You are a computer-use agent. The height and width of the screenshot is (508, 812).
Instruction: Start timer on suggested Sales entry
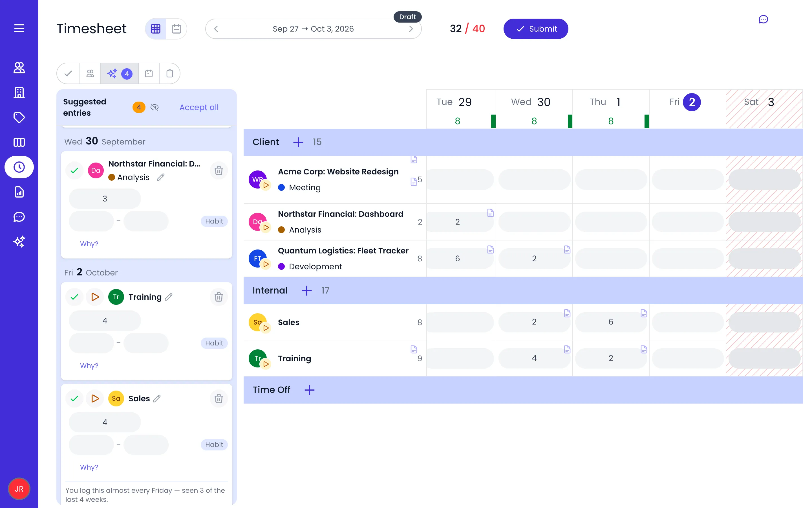95,398
